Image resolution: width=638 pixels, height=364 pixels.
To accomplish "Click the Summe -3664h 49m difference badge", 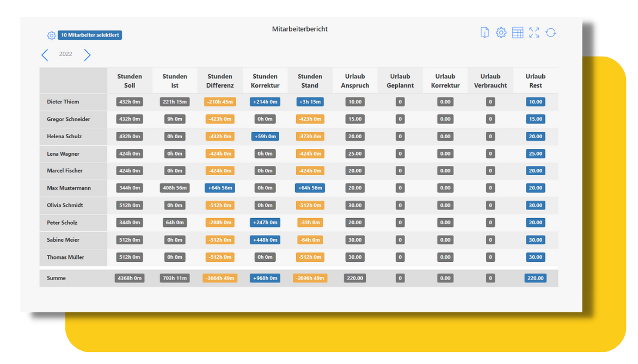I will [x=220, y=278].
